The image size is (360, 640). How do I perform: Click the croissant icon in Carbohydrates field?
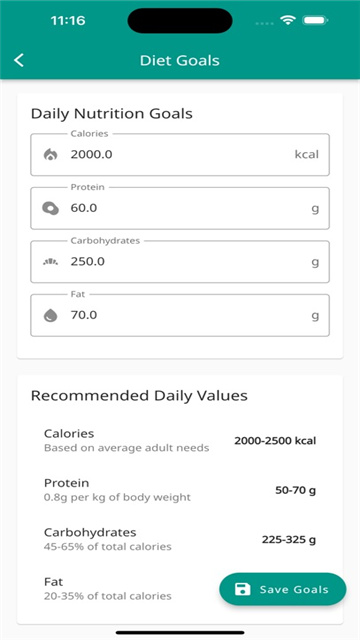point(50,262)
